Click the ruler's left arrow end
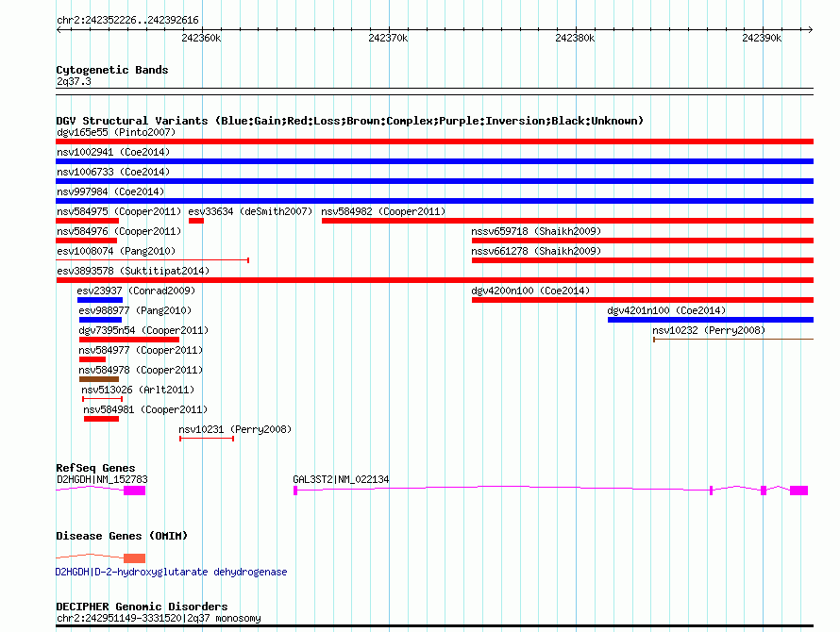 tap(59, 29)
